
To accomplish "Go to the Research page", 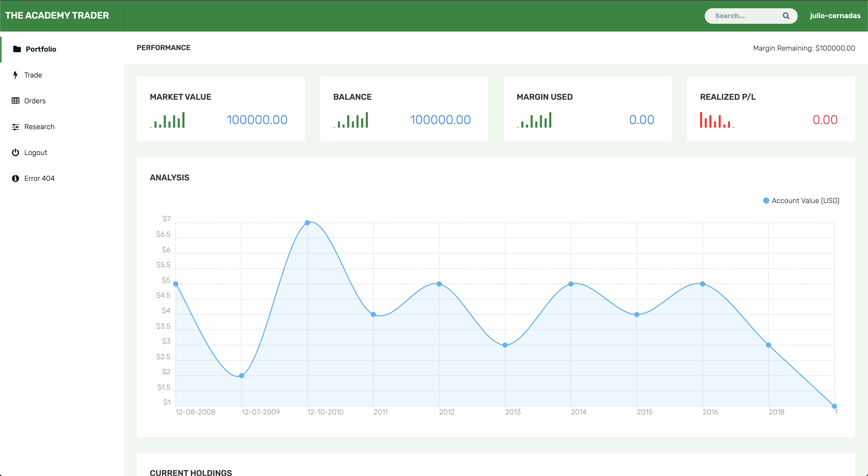I will [39, 127].
